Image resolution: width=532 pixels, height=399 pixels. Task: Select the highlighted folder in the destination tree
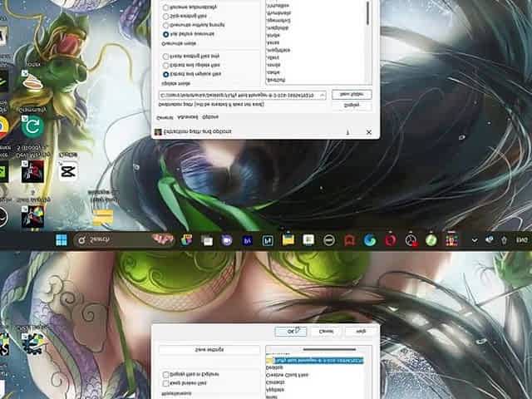point(316,360)
